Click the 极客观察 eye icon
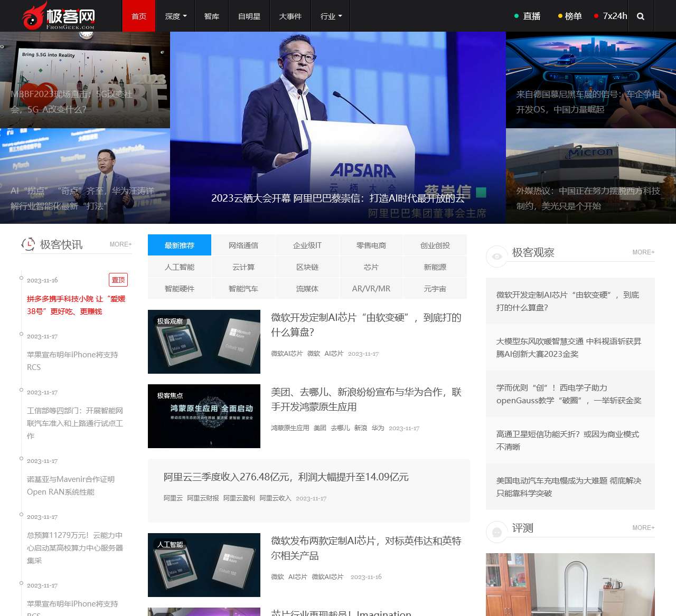Viewport: 676px width, 616px height. [x=496, y=257]
